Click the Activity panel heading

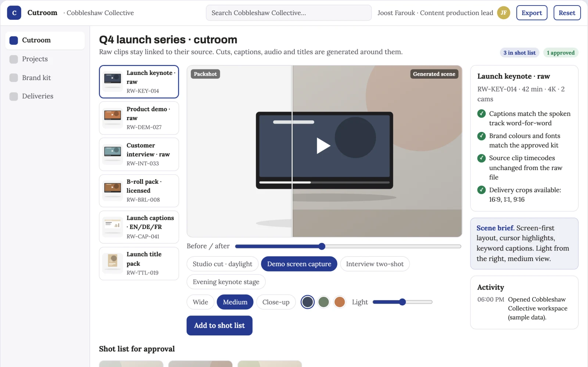(x=491, y=287)
